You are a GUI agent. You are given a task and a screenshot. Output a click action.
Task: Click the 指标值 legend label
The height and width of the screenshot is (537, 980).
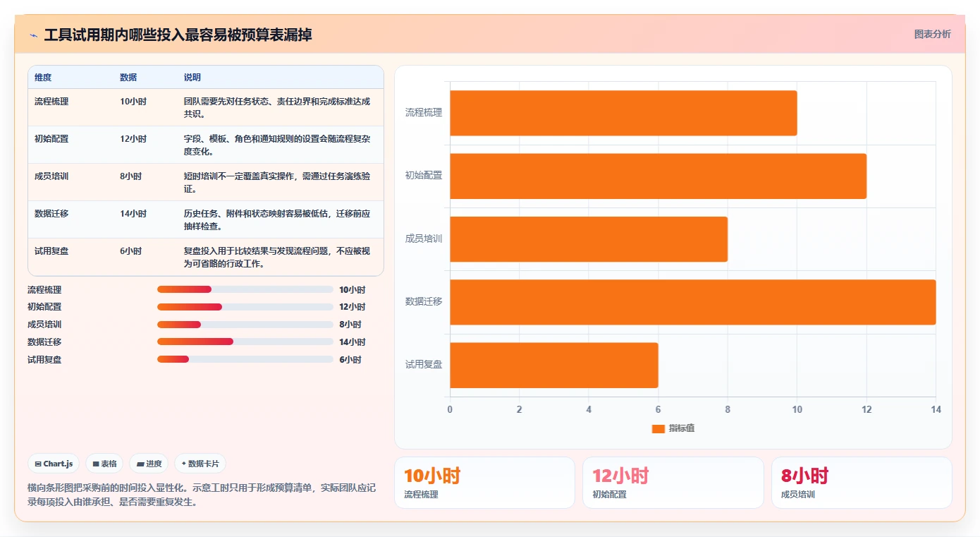(682, 428)
